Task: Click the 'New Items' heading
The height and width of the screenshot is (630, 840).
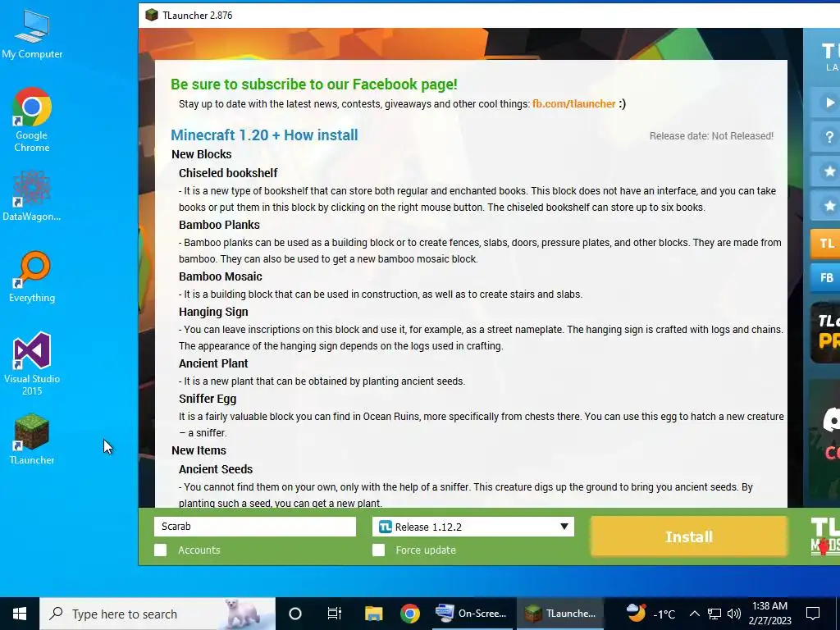Action: (x=199, y=450)
